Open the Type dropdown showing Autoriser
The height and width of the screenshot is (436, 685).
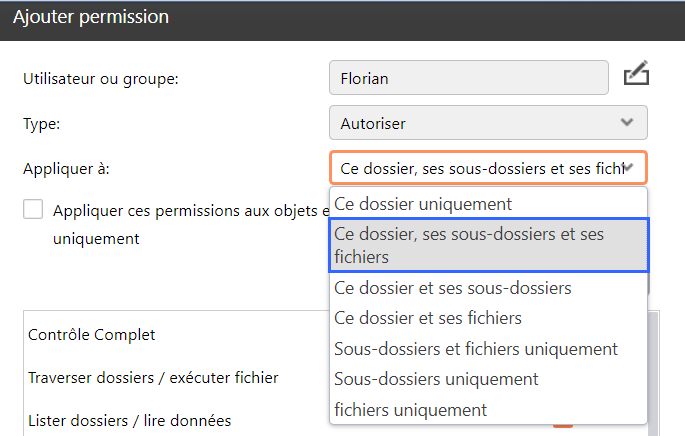pyautogui.click(x=488, y=123)
